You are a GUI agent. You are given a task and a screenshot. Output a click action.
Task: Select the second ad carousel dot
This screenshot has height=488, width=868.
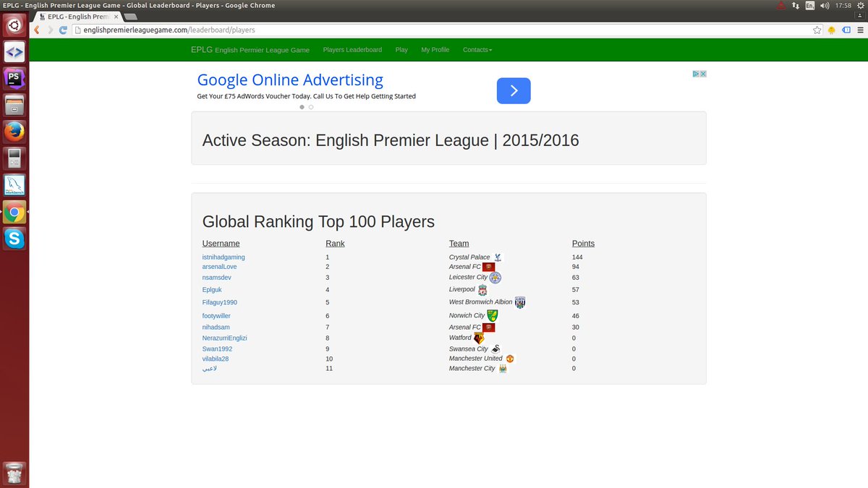pyautogui.click(x=311, y=107)
